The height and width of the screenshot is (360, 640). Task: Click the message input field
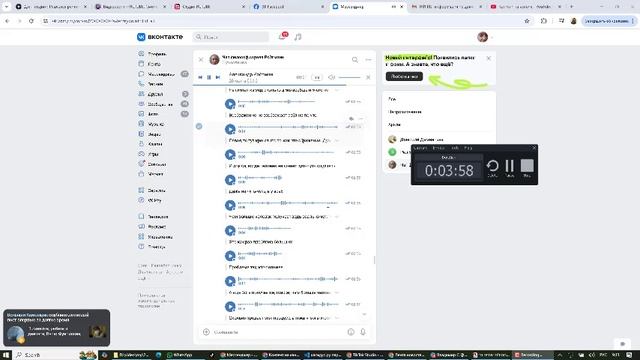pyautogui.click(x=278, y=332)
